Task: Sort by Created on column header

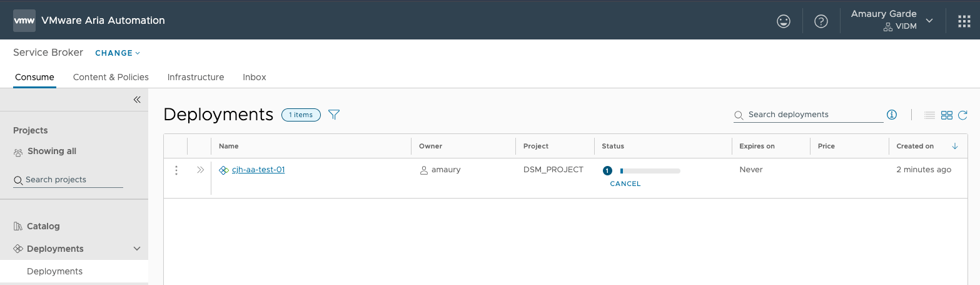Action: [x=915, y=146]
